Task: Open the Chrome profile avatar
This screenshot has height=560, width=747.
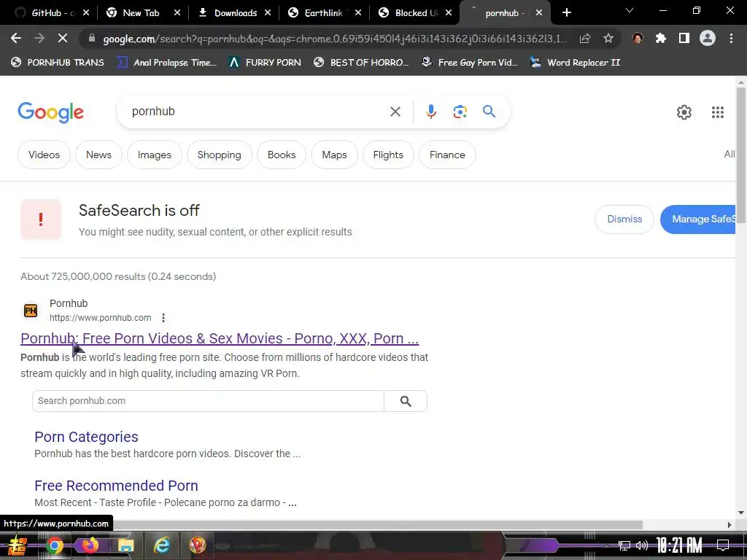Action: 708,38
